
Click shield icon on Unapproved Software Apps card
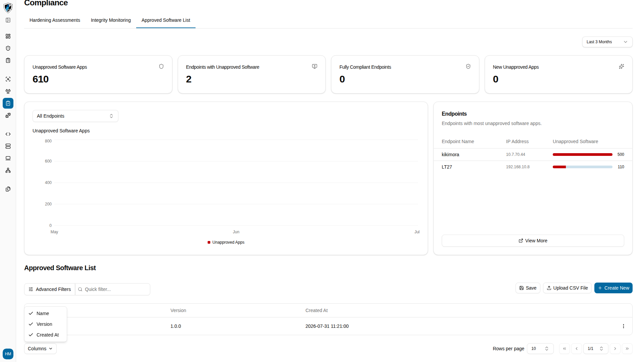[x=161, y=66]
